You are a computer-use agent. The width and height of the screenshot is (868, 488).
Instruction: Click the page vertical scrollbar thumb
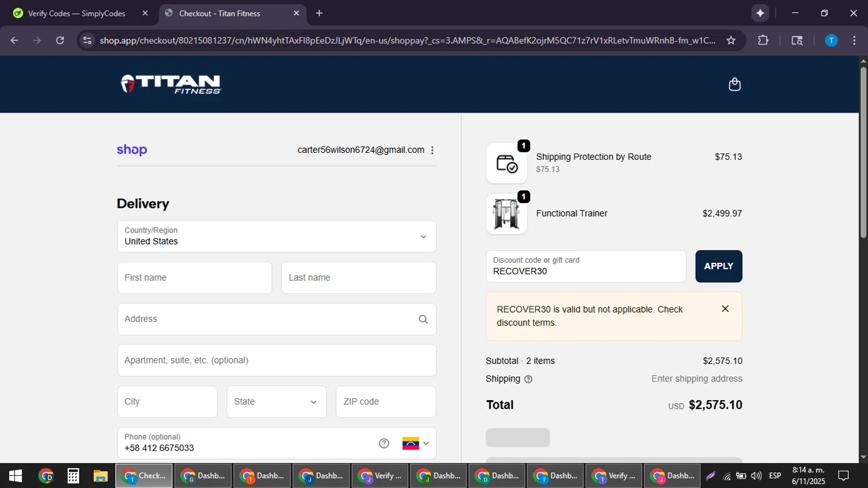pos(863,152)
